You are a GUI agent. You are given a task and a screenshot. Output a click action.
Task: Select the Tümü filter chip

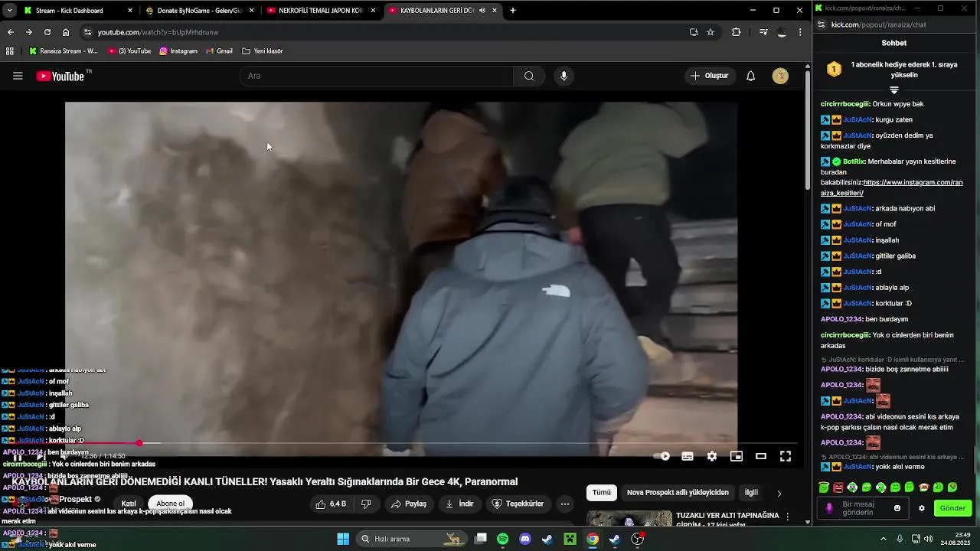click(x=602, y=493)
